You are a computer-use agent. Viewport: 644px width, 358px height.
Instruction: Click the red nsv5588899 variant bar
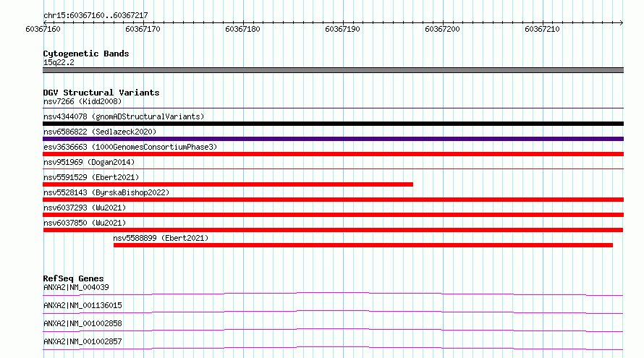pos(363,245)
